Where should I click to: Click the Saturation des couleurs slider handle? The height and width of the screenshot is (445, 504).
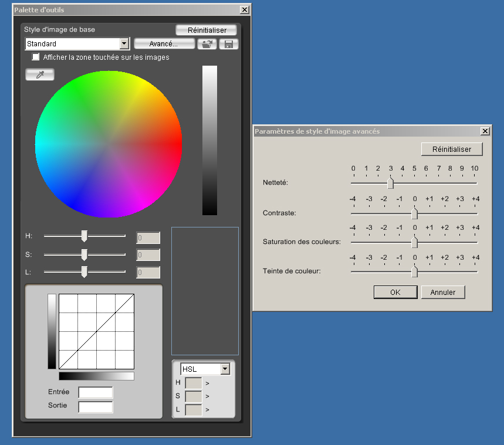coord(414,242)
